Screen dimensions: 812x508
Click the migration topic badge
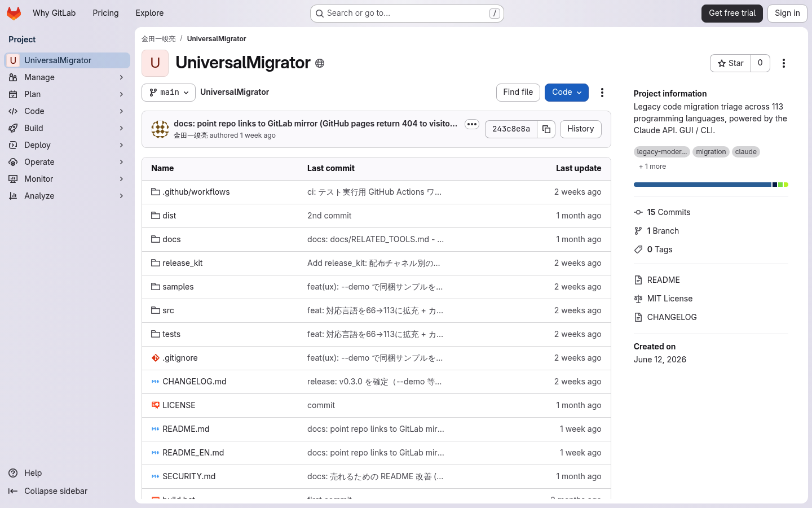pos(710,152)
